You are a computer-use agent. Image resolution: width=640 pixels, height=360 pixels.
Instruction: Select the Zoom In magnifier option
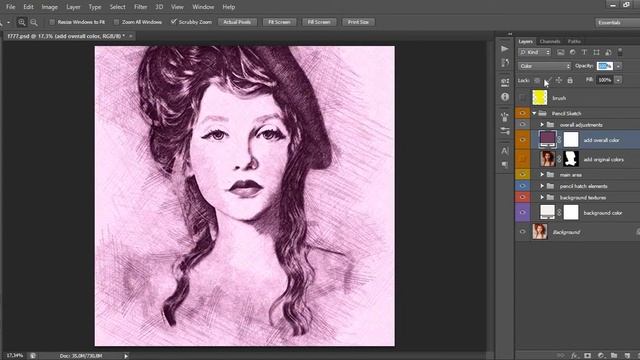click(x=22, y=22)
